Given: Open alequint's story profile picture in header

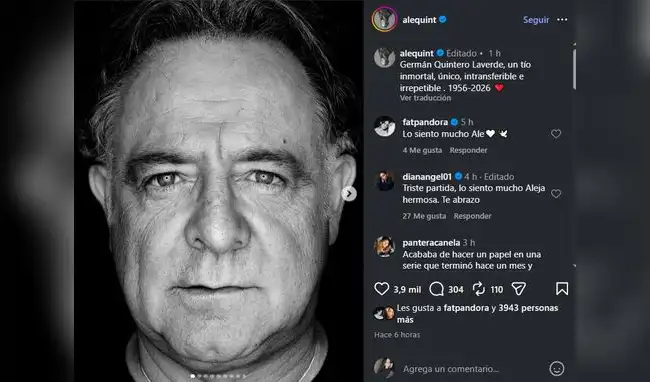Looking at the screenshot, I should pyautogui.click(x=385, y=19).
